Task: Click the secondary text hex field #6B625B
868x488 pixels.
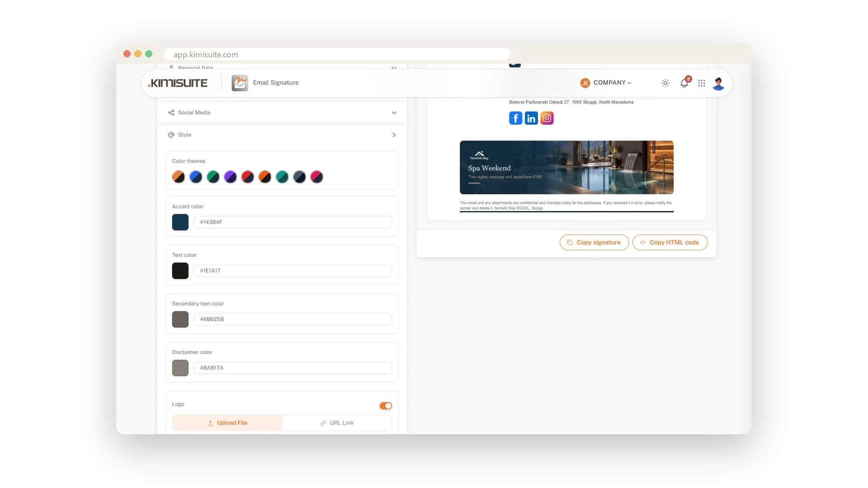Action: 292,319
